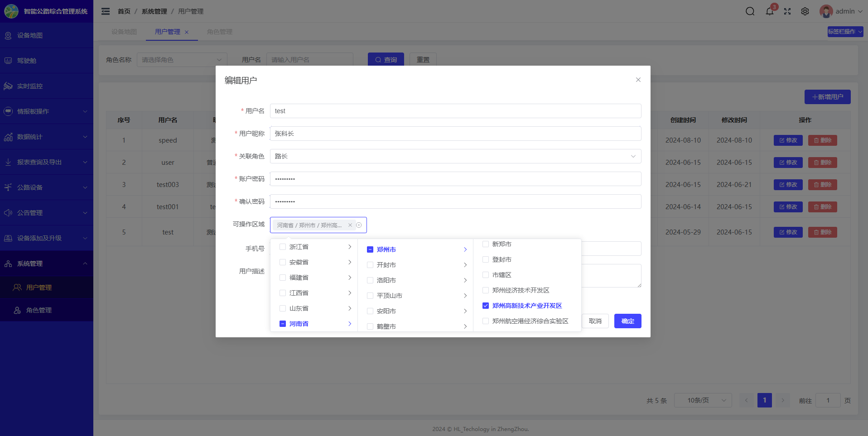Close the 编辑用户 dialog

[x=638, y=80]
